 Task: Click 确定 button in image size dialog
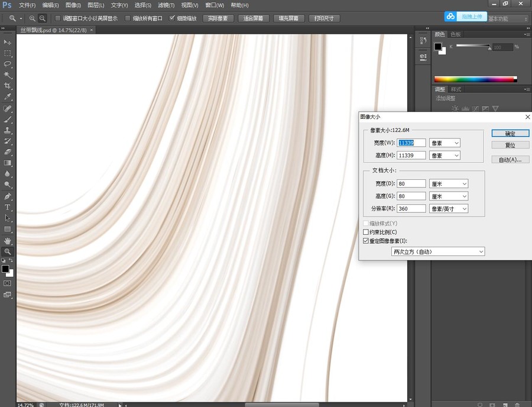[510, 134]
